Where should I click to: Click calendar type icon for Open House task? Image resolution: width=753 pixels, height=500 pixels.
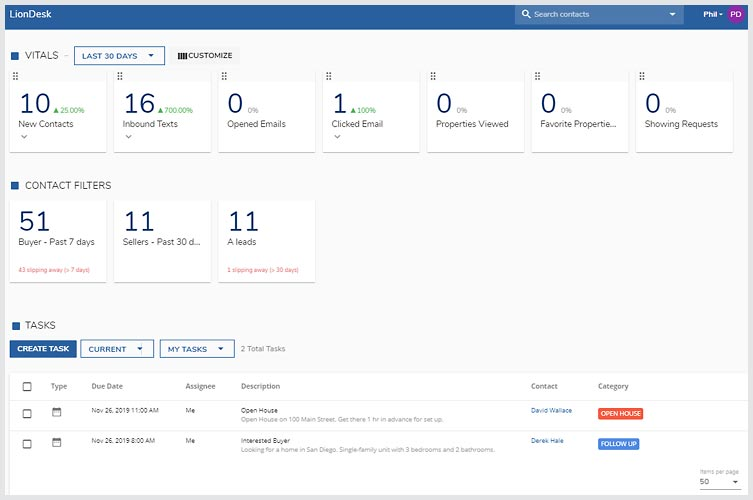pos(57,413)
